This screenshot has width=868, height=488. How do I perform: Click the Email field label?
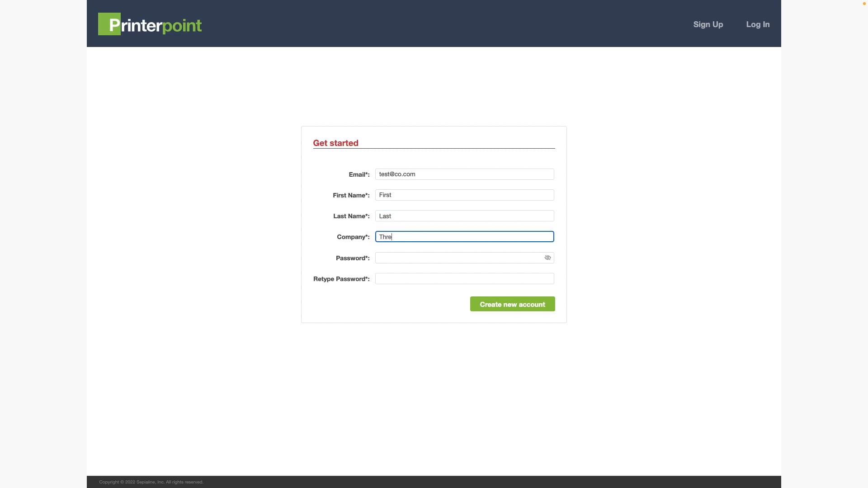tap(359, 174)
